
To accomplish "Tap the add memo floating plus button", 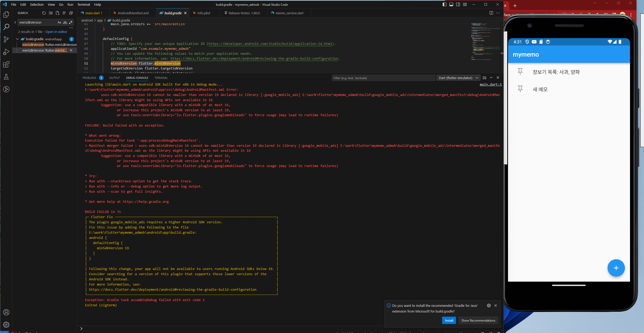I will [x=616, y=268].
